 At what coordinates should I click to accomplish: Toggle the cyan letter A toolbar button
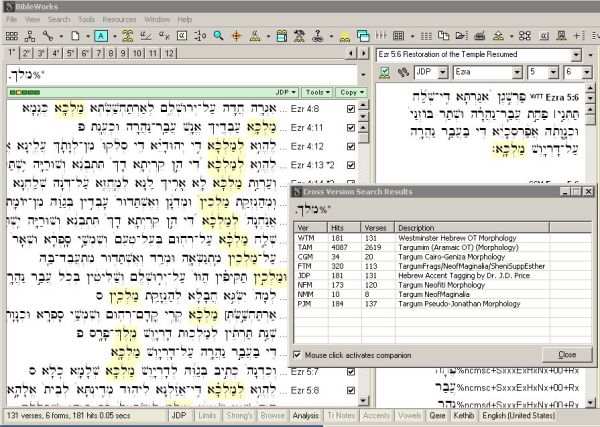click(x=101, y=36)
